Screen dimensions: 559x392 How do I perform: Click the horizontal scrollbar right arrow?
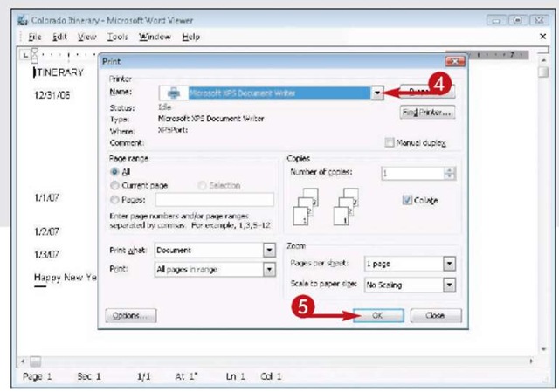[531, 361]
